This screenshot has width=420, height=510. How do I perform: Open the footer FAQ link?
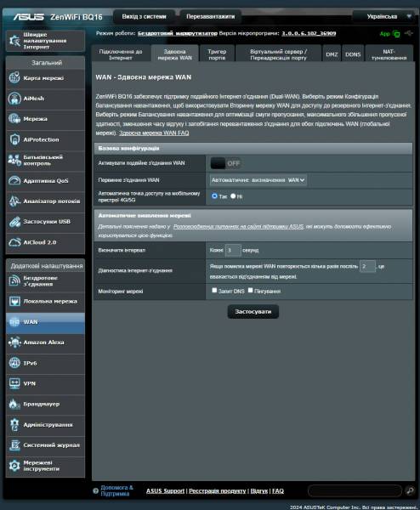tap(278, 490)
